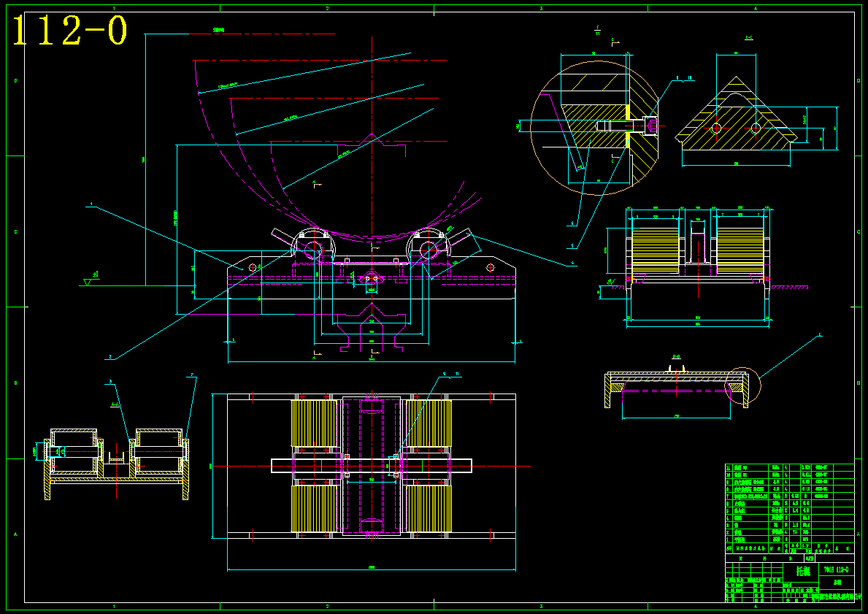The image size is (868, 614).
Task: Click the "A-A" section view label
Action: pyautogui.click(x=115, y=404)
